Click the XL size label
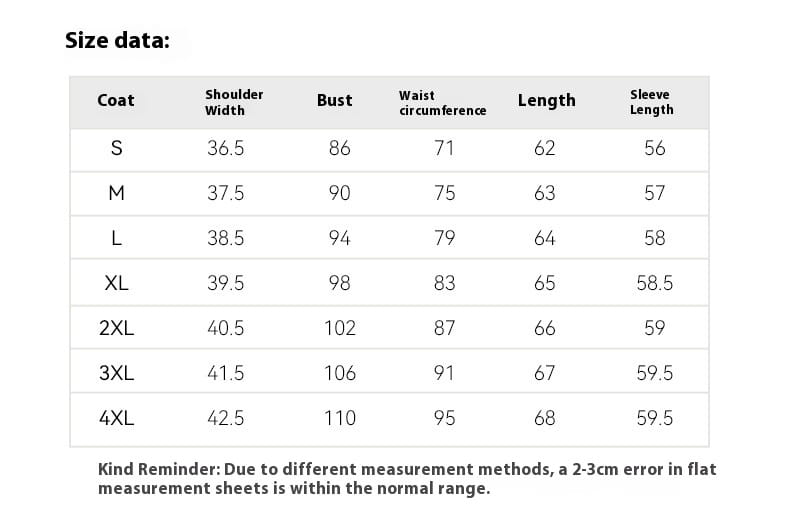This screenshot has height=510, width=790. click(116, 283)
